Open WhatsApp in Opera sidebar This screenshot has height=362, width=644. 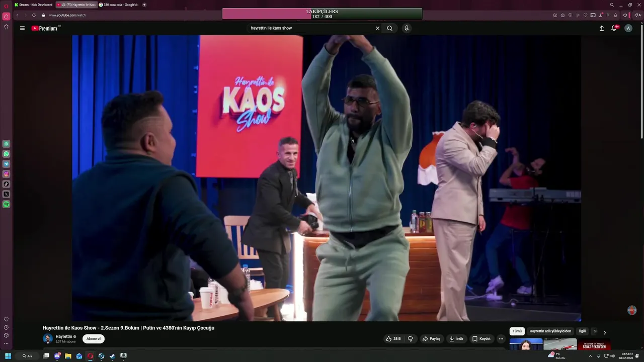(6, 154)
